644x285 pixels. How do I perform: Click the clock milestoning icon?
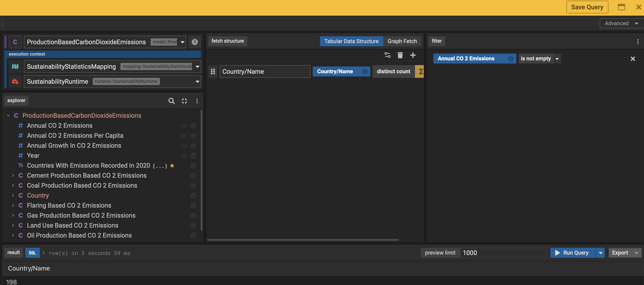(195, 42)
